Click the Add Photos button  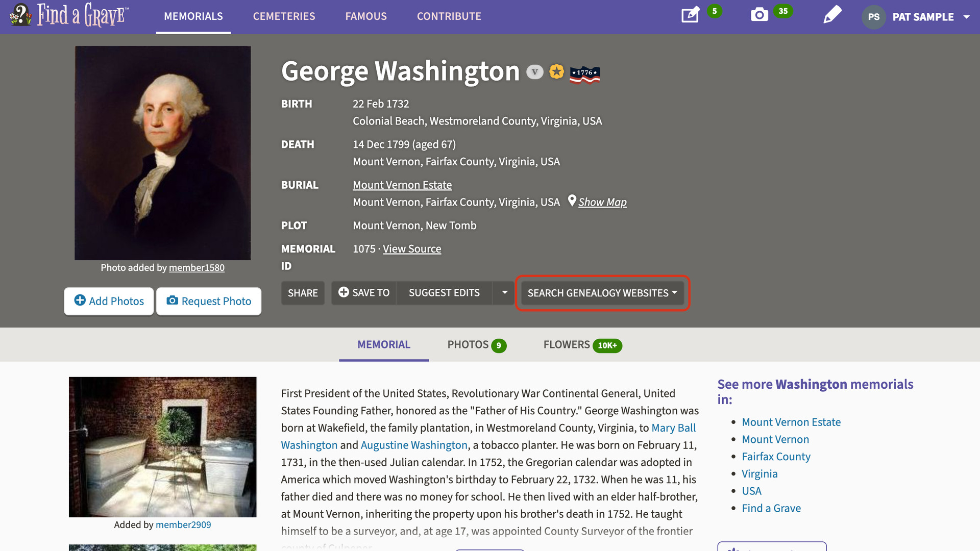coord(109,301)
